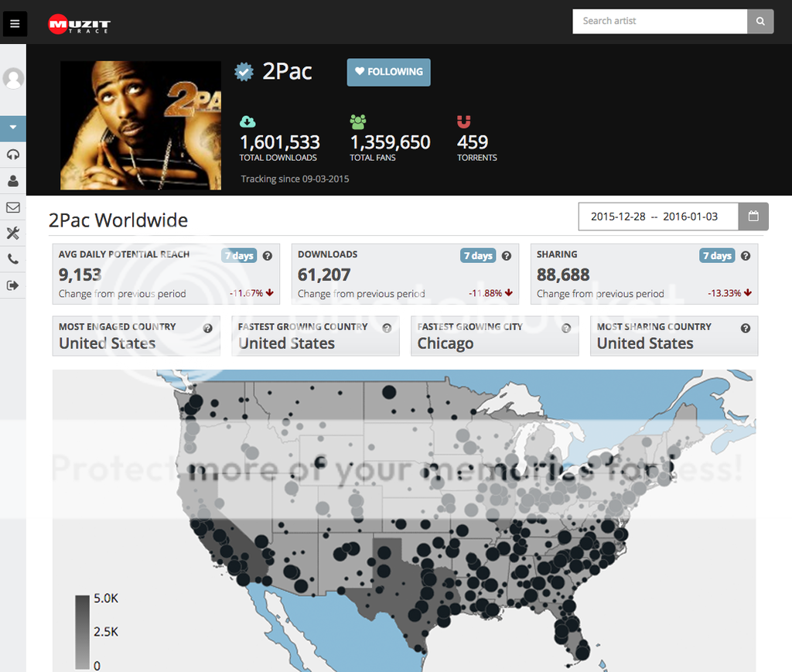Screen dimensions: 792x672
Task: Click 7 days badge on Avg Daily Reach
Action: (x=239, y=256)
